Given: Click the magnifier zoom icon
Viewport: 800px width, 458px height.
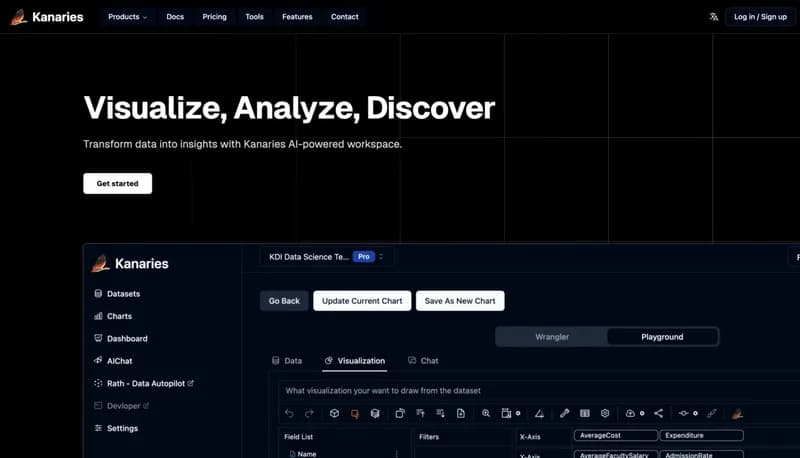Looking at the screenshot, I should coord(486,413).
